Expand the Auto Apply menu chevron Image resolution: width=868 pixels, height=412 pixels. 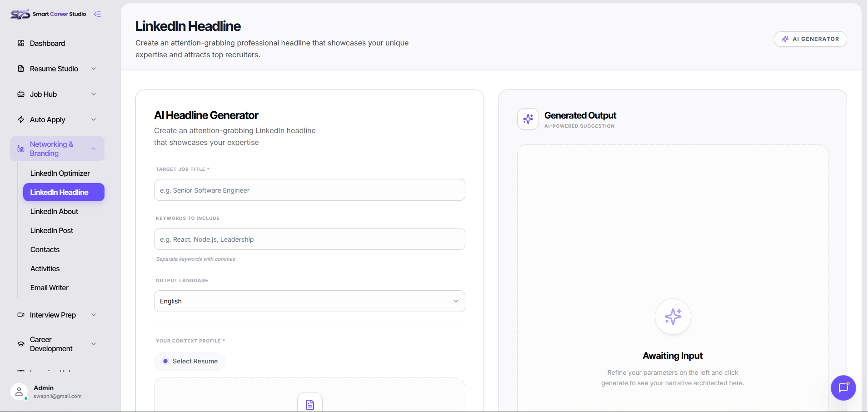pyautogui.click(x=94, y=119)
